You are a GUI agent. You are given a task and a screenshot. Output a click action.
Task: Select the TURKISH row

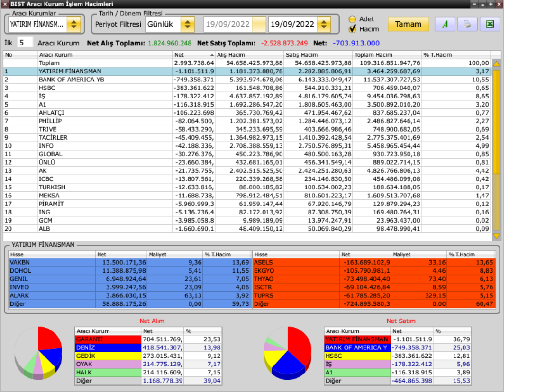[x=246, y=187]
